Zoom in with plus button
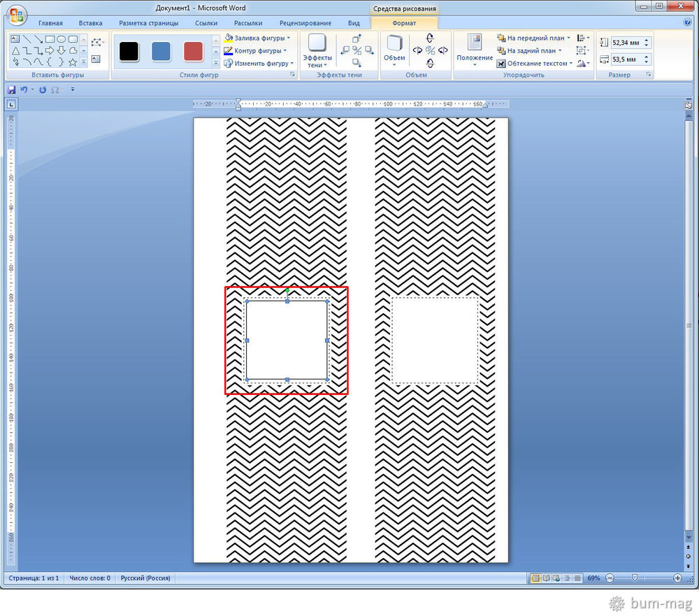 point(677,578)
